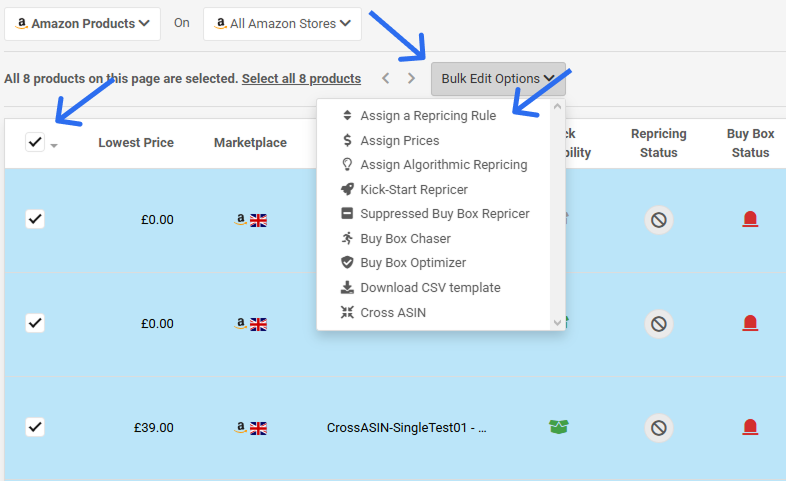Viewport: 786px width, 481px height.
Task: Click red Buy Box alarm in first row
Action: click(x=750, y=219)
